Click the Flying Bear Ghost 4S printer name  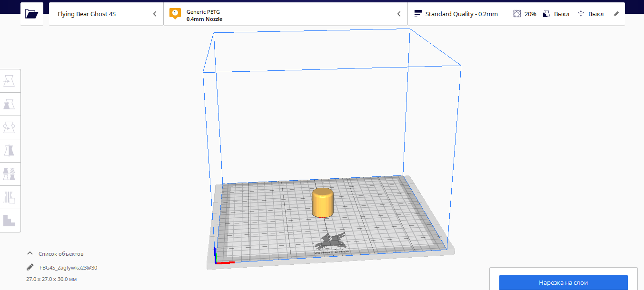(x=87, y=14)
